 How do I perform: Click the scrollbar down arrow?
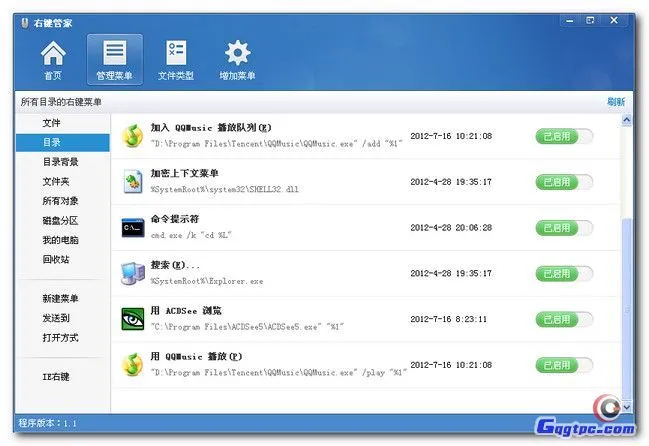tap(626, 407)
